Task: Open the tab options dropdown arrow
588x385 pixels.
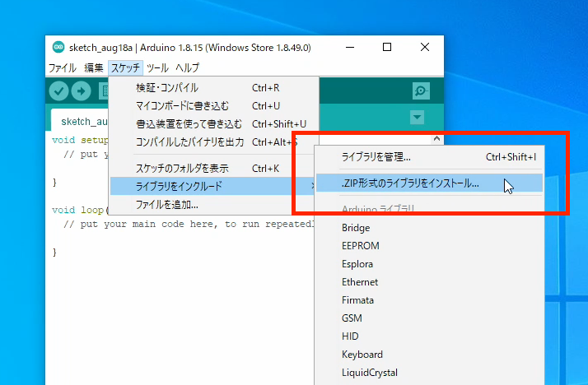Action: (x=417, y=117)
